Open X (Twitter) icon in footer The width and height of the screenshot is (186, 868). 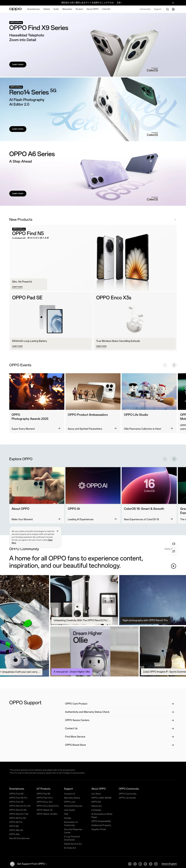coord(135,864)
